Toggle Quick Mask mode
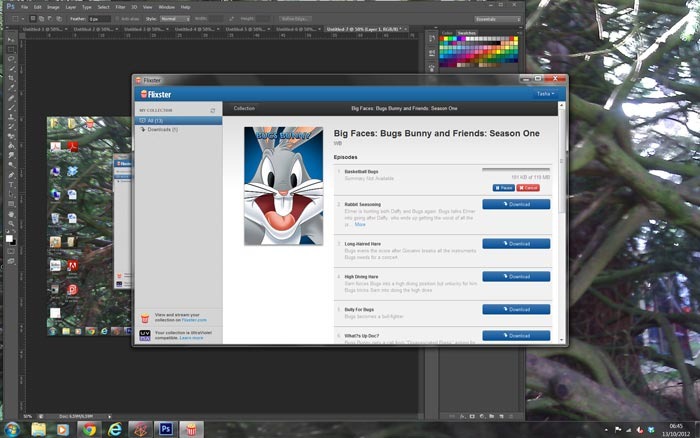 pos(11,252)
